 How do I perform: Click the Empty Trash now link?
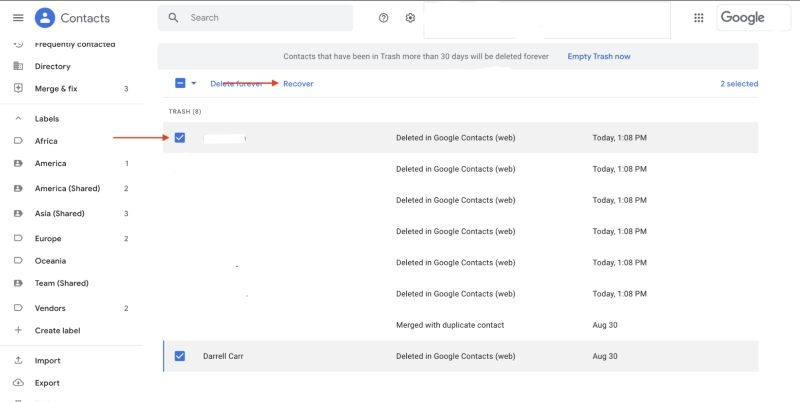point(598,57)
